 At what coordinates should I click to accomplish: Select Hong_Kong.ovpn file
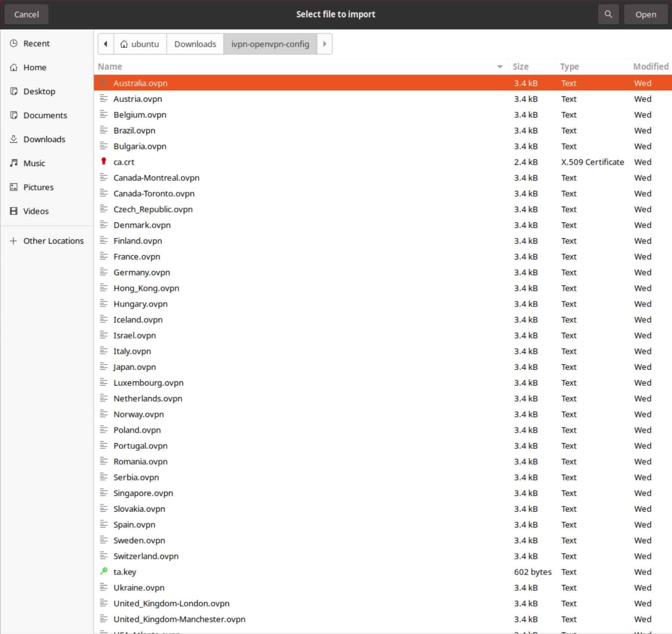pyautogui.click(x=383, y=288)
